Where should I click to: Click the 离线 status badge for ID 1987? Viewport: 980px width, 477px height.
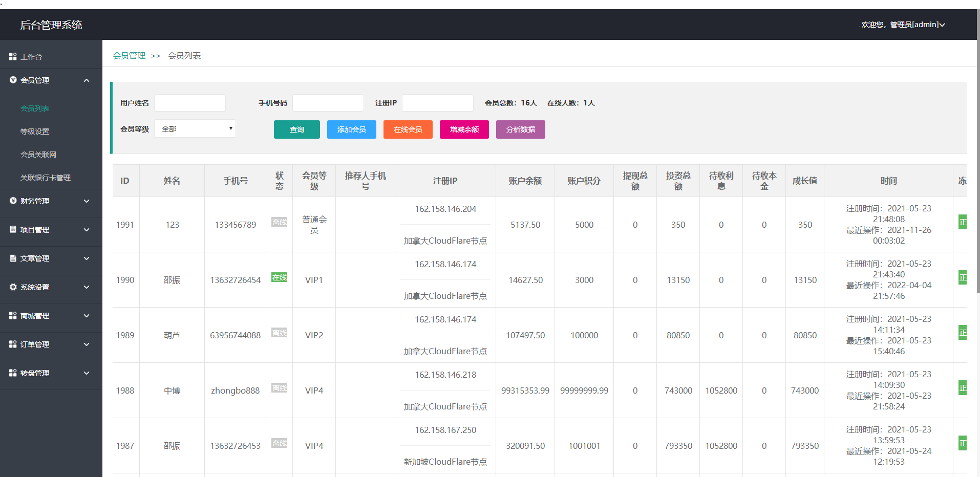click(279, 443)
